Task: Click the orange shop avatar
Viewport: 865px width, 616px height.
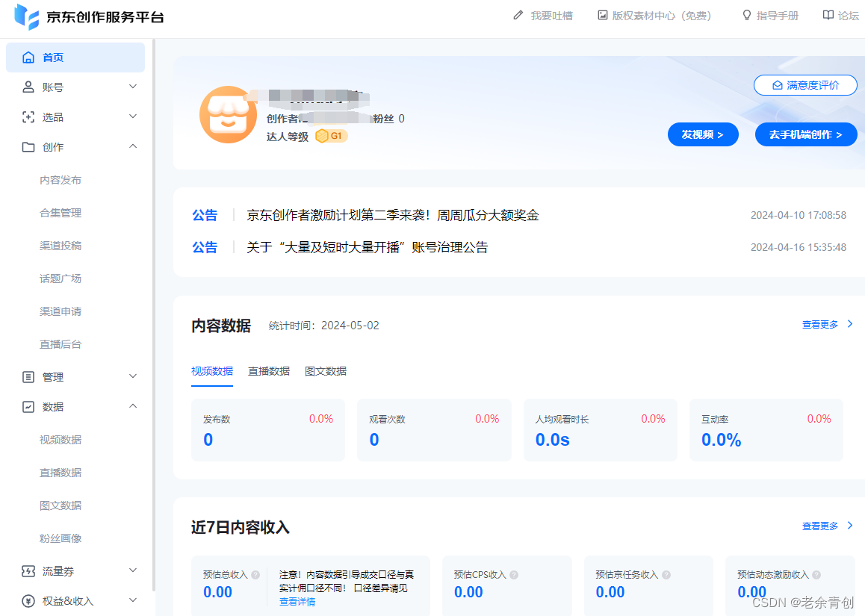Action: pyautogui.click(x=228, y=115)
